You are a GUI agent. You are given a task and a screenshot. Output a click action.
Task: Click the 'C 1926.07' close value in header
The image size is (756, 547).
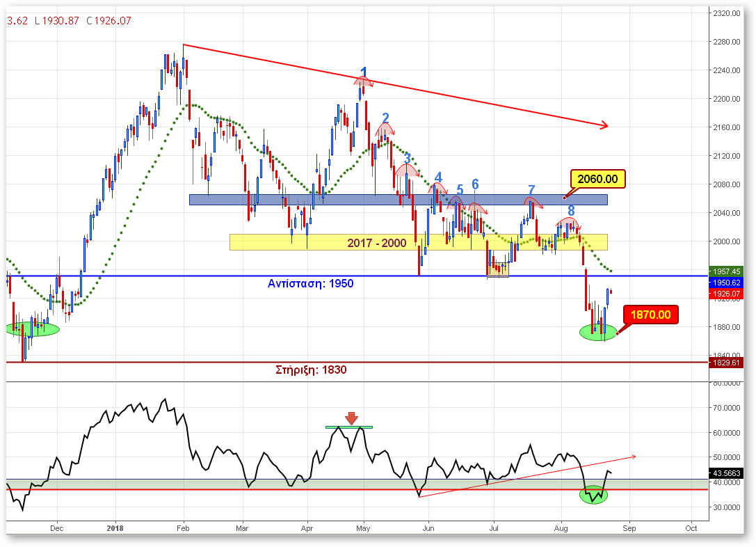(x=108, y=21)
